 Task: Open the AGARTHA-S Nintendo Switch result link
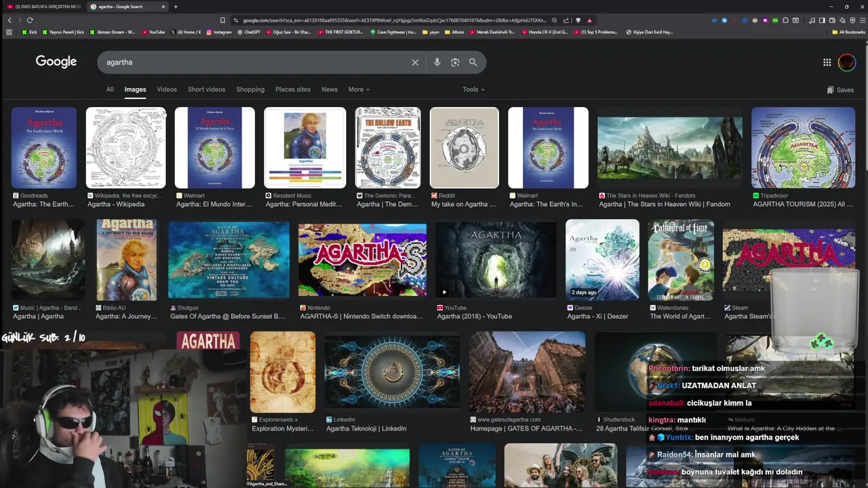[361, 317]
